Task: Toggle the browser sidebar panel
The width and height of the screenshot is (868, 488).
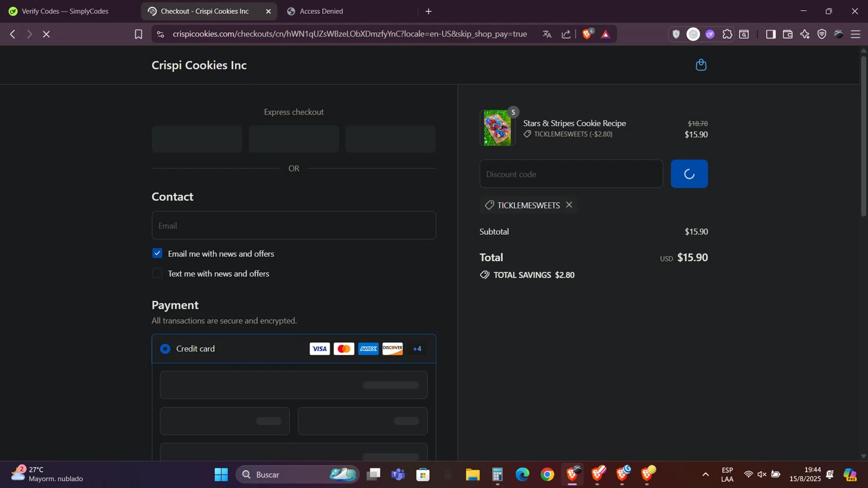Action: [x=770, y=34]
